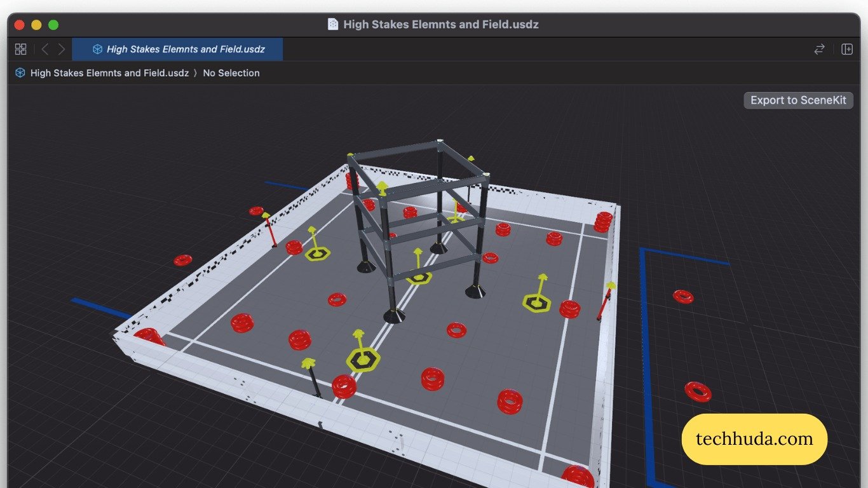Click the techhuda.com yellow badge
The height and width of the screenshot is (488, 868).
754,439
